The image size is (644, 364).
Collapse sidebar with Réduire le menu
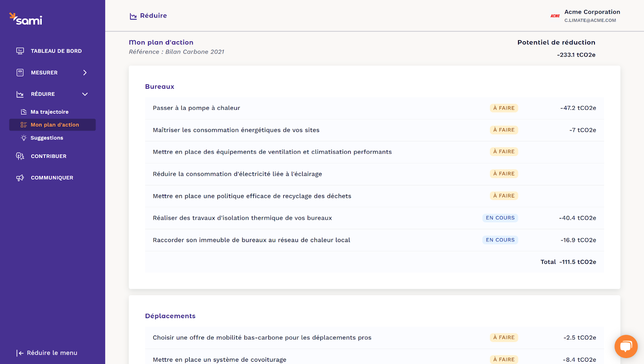click(x=47, y=353)
